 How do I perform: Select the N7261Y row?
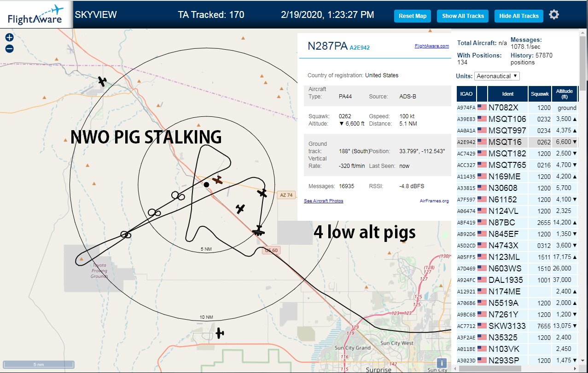(x=517, y=315)
